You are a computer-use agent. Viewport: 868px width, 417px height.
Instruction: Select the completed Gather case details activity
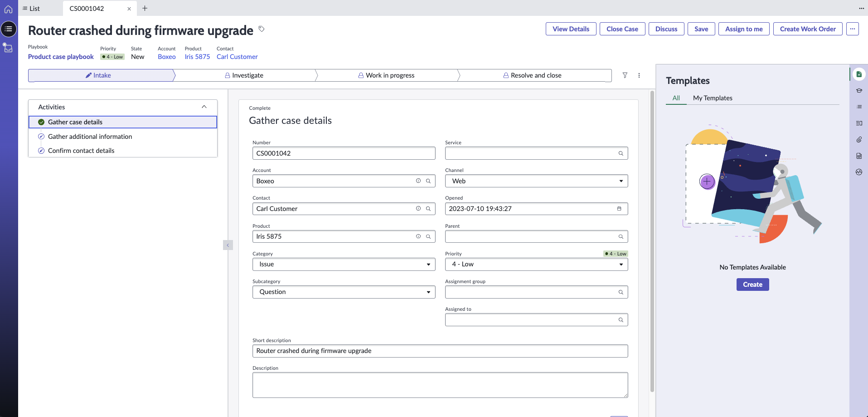click(75, 122)
